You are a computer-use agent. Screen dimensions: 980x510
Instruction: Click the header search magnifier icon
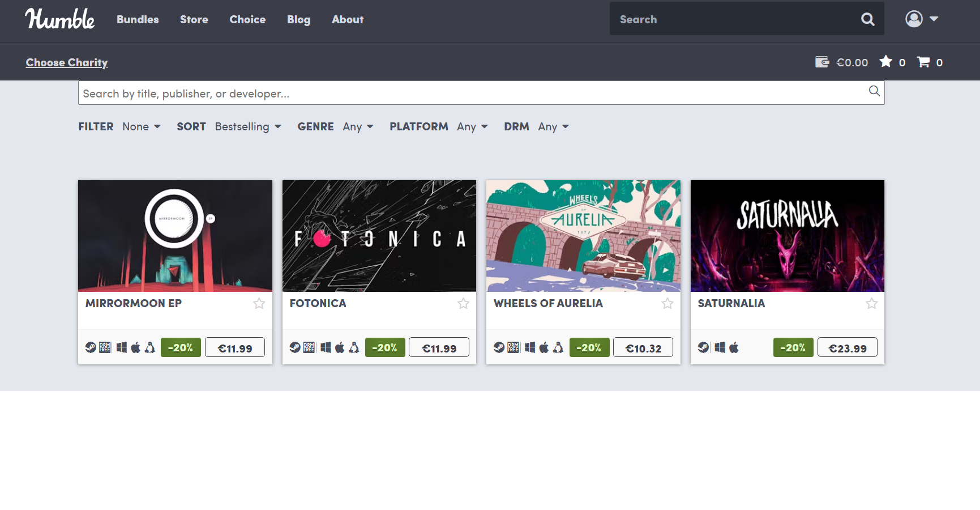(867, 19)
